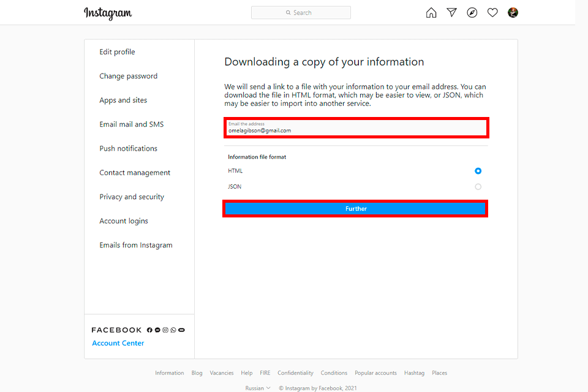Click the FACEBOOK wordmark
588x392 pixels.
pos(116,330)
